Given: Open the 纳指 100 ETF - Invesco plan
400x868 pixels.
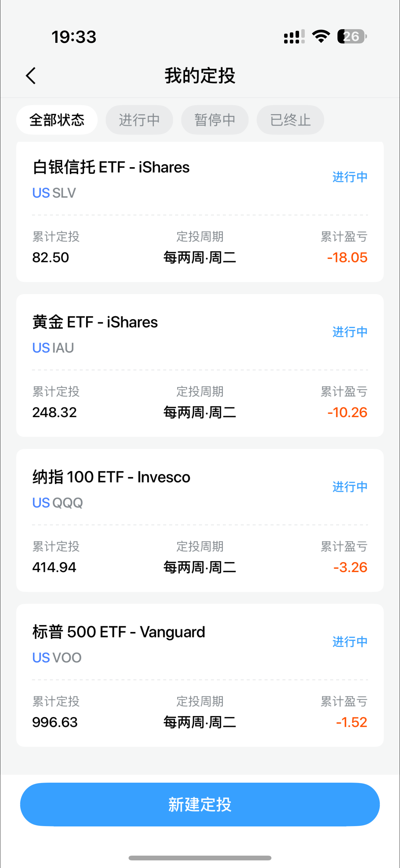Looking at the screenshot, I should (111, 477).
